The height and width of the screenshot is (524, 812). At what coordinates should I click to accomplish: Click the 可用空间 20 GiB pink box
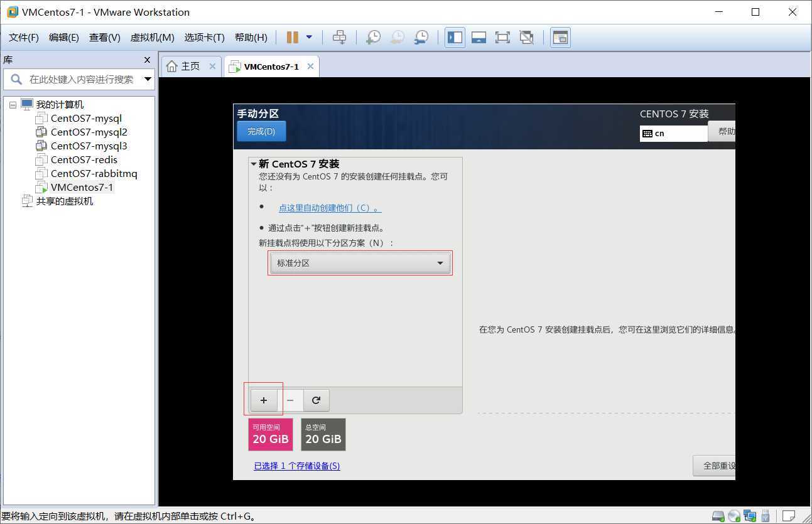click(x=271, y=434)
